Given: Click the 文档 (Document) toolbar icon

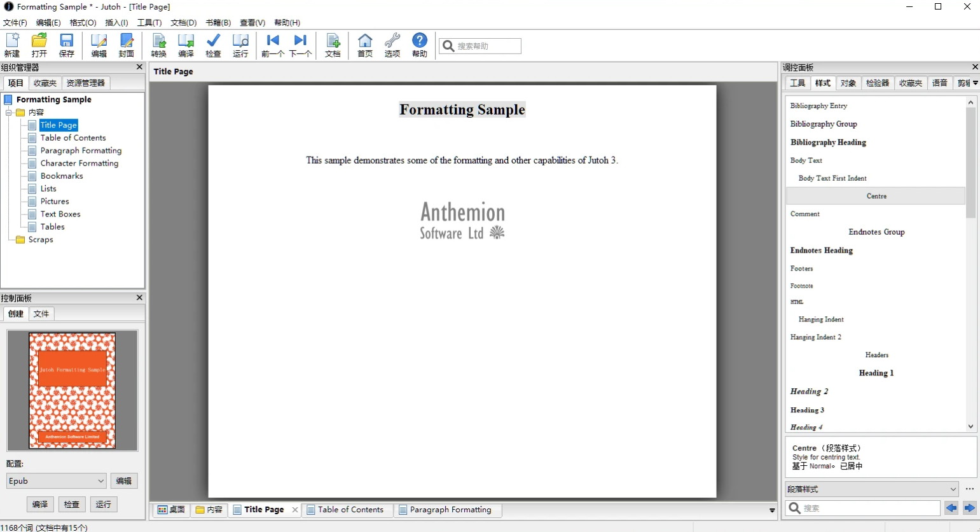Looking at the screenshot, I should pos(333,45).
